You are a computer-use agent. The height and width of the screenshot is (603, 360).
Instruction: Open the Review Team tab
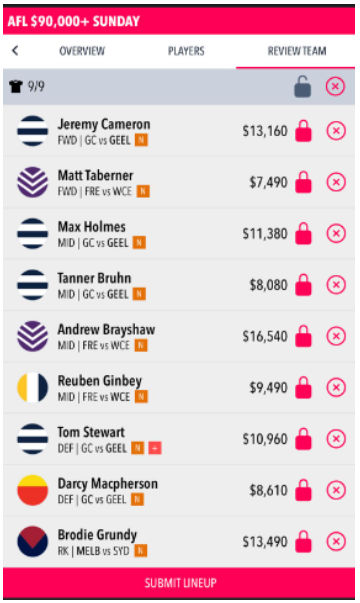point(297,51)
